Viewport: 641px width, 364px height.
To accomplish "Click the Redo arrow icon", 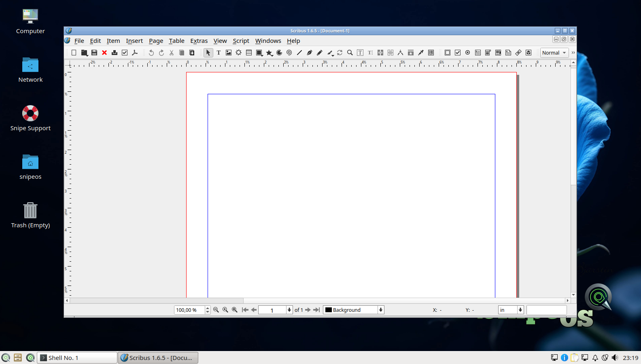I will coord(161,53).
